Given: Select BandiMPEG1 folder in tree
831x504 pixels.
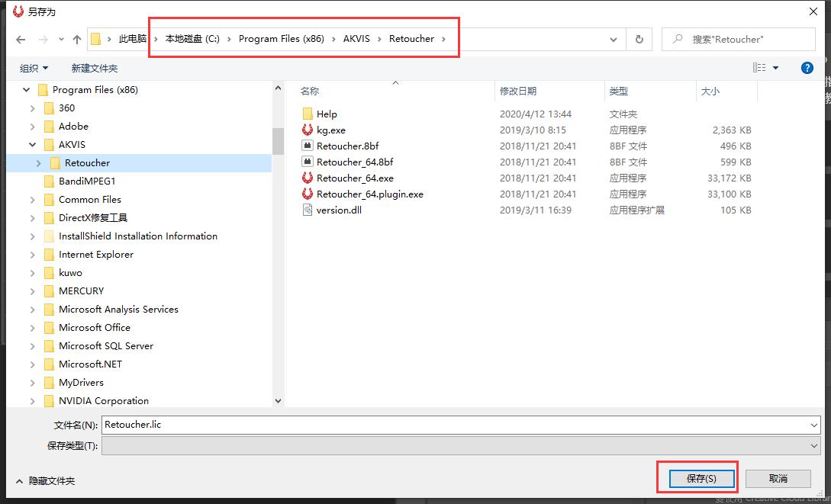Looking at the screenshot, I should pos(87,181).
